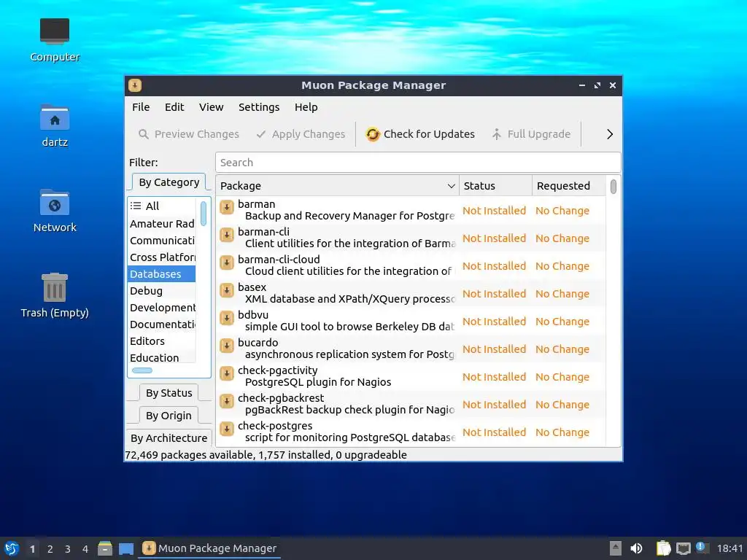This screenshot has height=560, width=747.
Task: Click the bucardo package icon
Action: click(227, 346)
